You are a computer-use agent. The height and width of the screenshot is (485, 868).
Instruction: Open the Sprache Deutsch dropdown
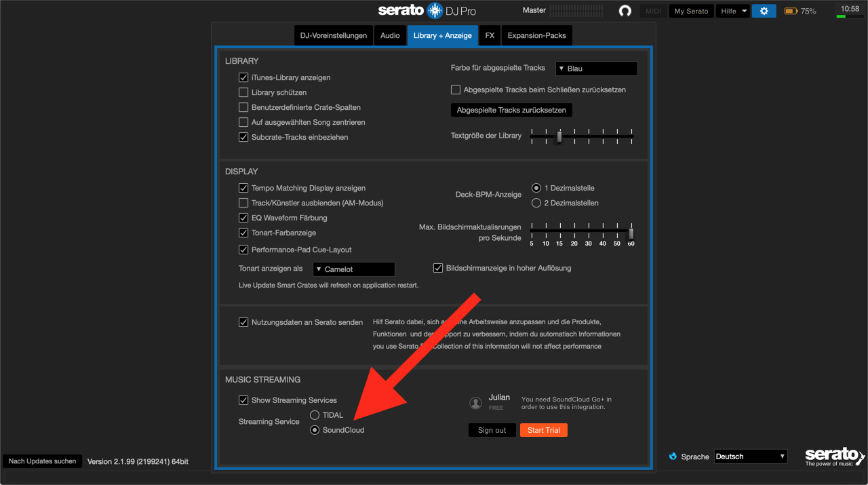750,456
